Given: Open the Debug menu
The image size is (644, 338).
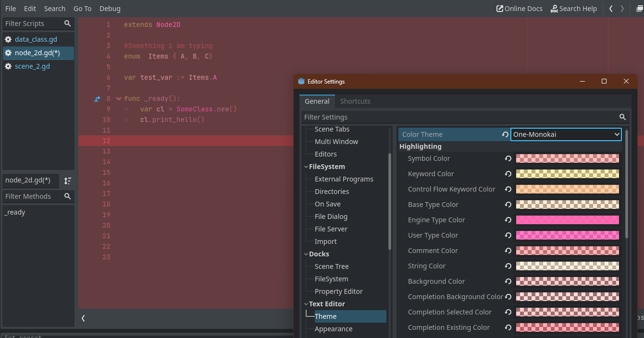Looking at the screenshot, I should (x=110, y=8).
